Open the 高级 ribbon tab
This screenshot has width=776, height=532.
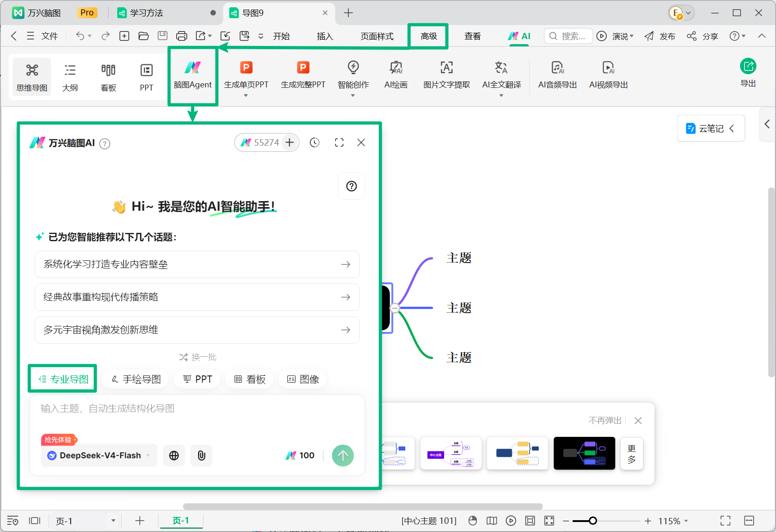pos(429,36)
